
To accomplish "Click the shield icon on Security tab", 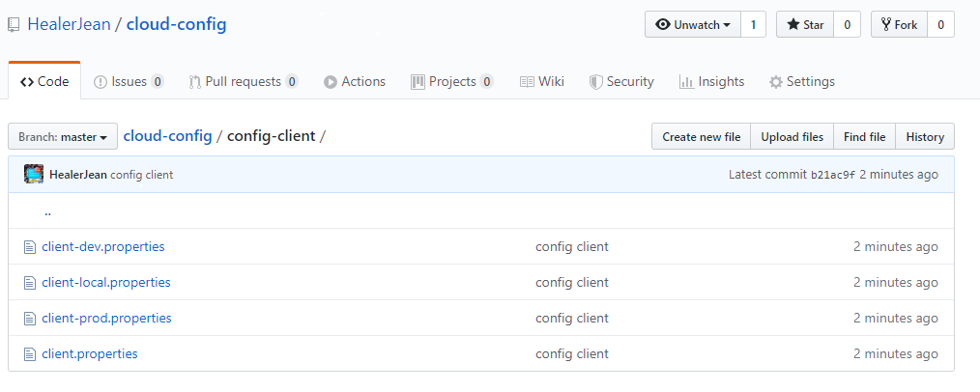I will coord(595,82).
